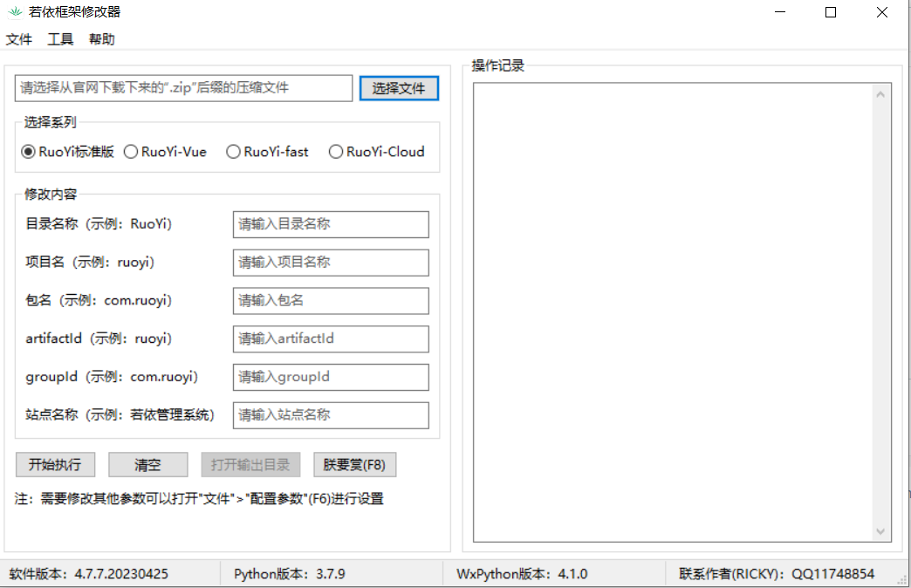Click the scroll-down arrow in 操作记录 panel
The image size is (911, 588).
[880, 531]
